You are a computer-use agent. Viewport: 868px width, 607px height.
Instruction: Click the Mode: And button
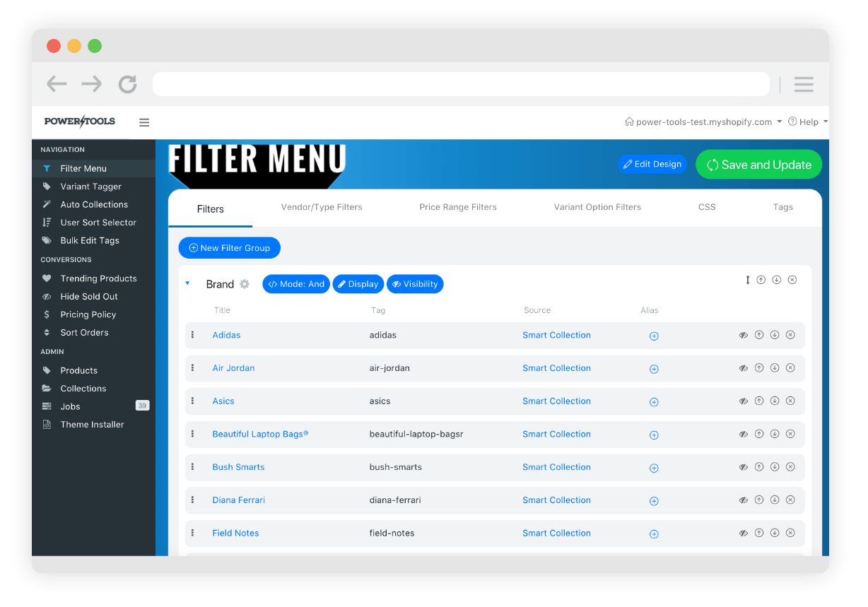[296, 284]
